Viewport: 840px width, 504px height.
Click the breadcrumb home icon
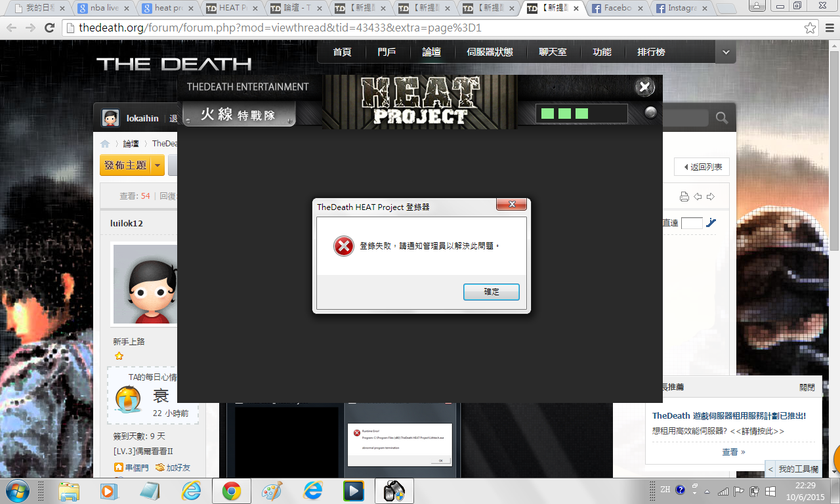(105, 144)
